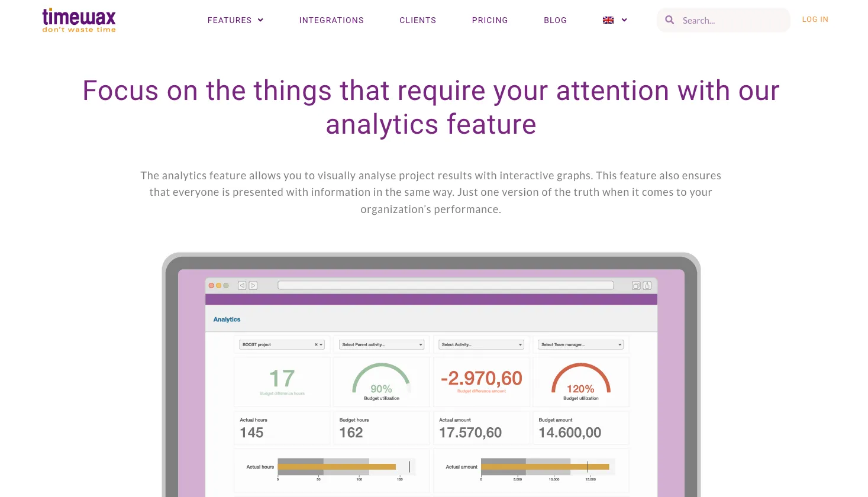Screen dimensions: 868x497
Task: Click the 'Select Activity' dropdown in mockup
Action: (481, 344)
